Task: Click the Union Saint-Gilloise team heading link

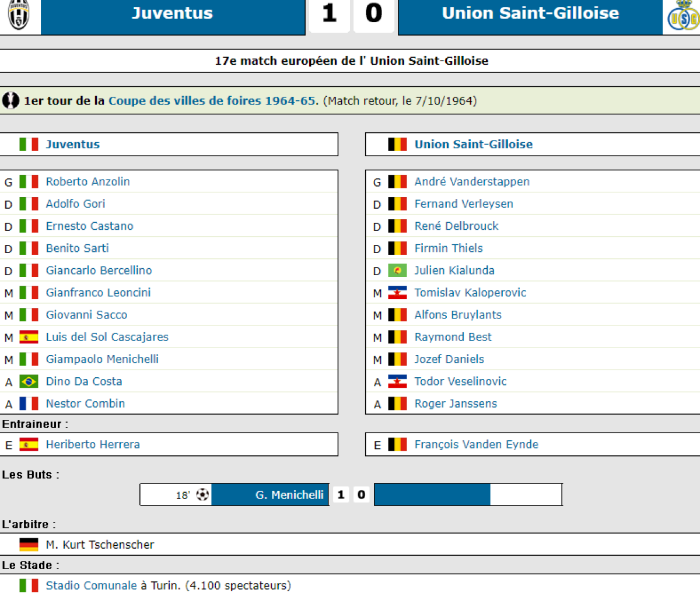Action: pos(473,145)
